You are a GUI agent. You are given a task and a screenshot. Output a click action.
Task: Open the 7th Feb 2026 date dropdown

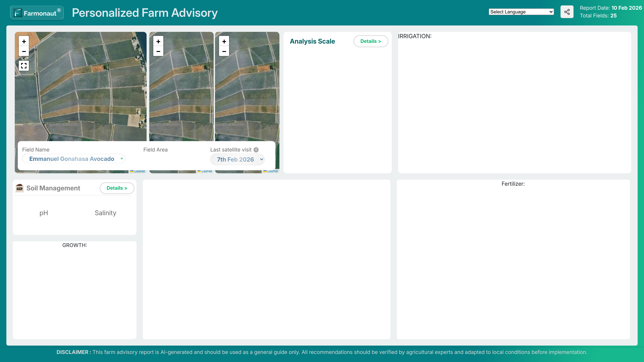pos(237,159)
